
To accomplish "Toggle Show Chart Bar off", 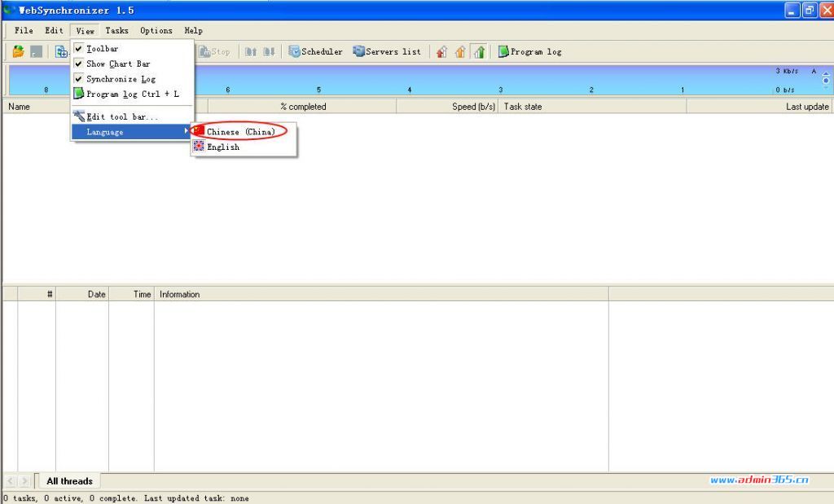I will [133, 64].
